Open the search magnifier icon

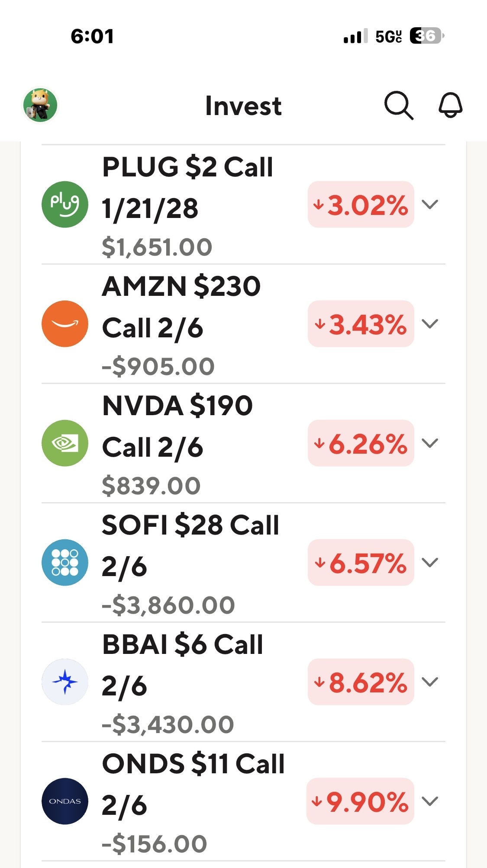pos(399,105)
